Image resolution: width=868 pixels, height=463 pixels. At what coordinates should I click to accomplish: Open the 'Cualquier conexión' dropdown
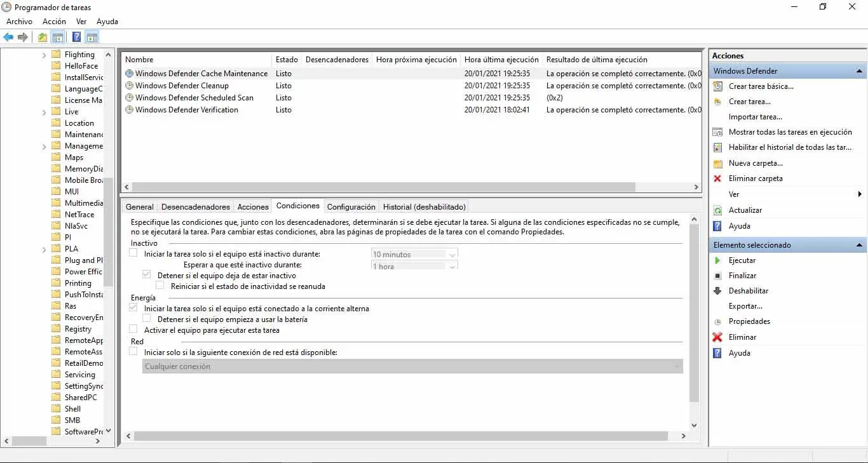pos(412,366)
